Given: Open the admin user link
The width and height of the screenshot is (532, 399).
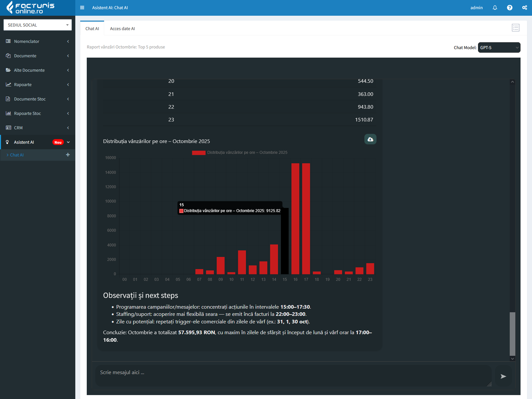Looking at the screenshot, I should 476,8.
